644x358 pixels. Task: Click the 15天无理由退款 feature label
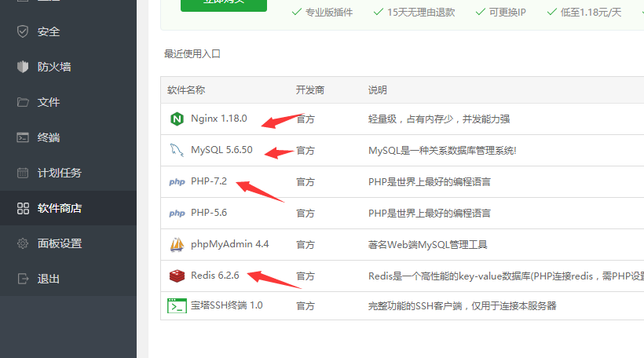tap(421, 13)
